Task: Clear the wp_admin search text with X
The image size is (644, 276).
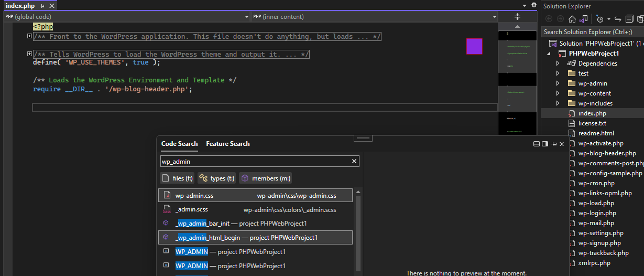Action: pos(354,162)
